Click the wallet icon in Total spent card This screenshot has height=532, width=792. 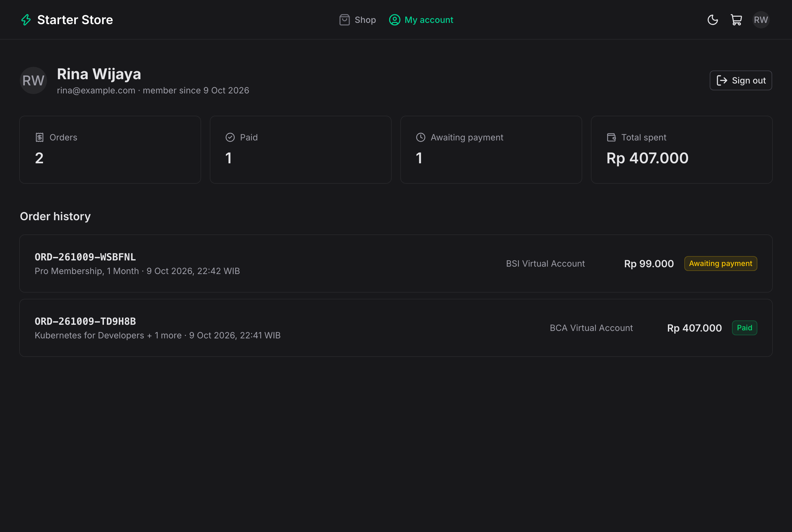pyautogui.click(x=611, y=137)
